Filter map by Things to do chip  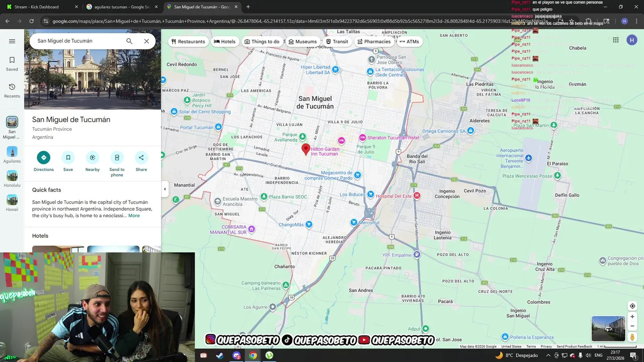coord(262,42)
